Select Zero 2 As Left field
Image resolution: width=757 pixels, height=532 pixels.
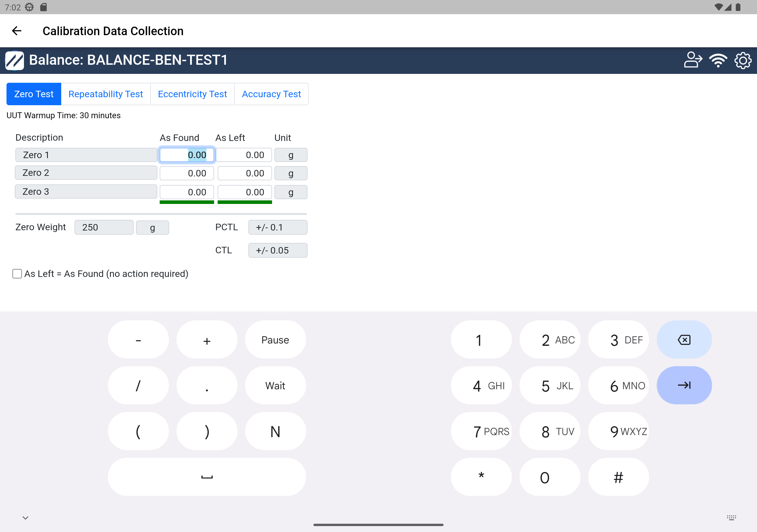245,173
